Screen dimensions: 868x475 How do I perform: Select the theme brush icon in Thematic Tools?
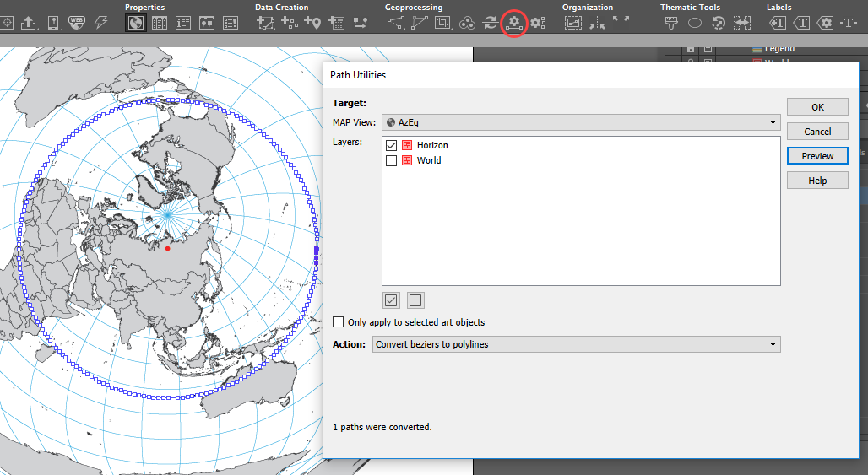click(x=671, y=23)
